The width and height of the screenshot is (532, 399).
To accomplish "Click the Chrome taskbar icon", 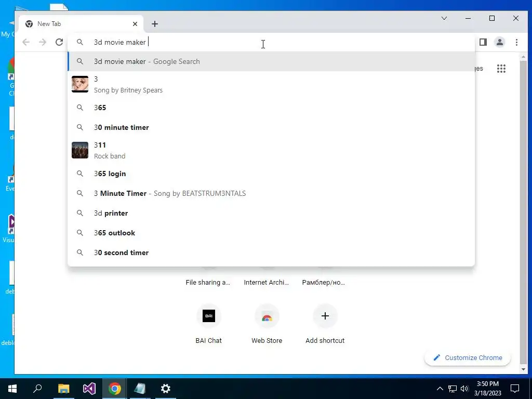I will [x=115, y=389].
